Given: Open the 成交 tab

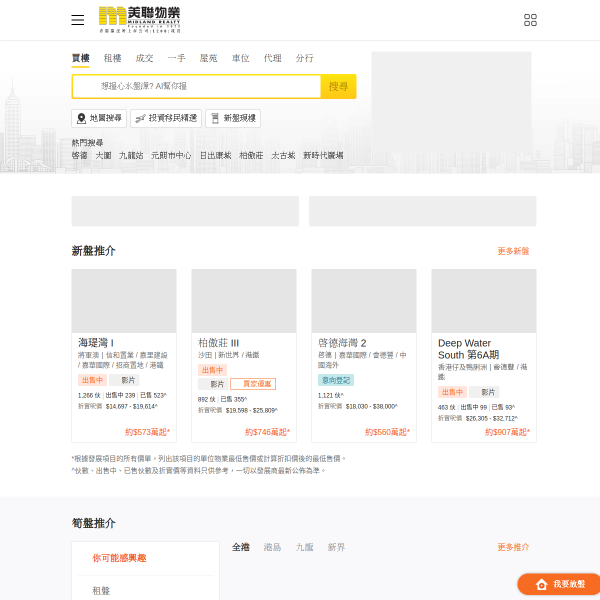Looking at the screenshot, I should point(144,58).
